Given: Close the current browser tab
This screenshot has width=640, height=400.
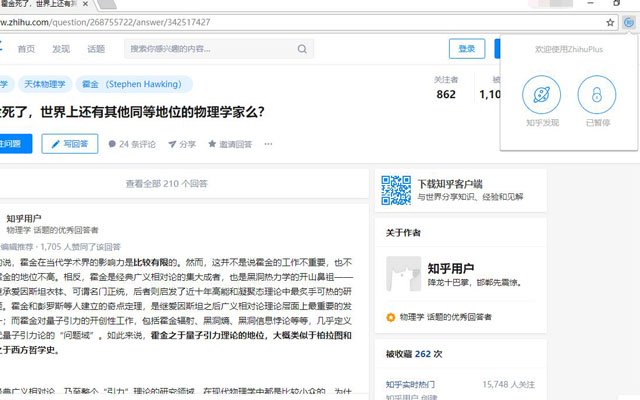Looking at the screenshot, I should (85, 4).
